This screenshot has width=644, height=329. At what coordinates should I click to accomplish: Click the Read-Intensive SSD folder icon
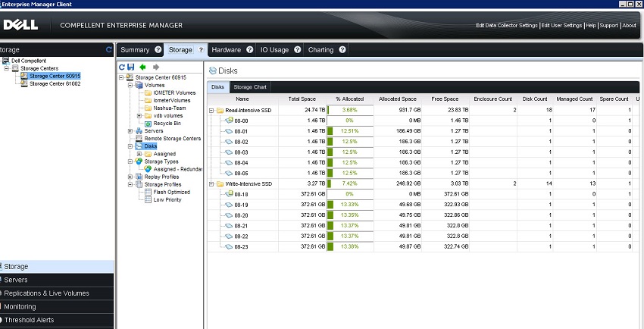(220, 110)
